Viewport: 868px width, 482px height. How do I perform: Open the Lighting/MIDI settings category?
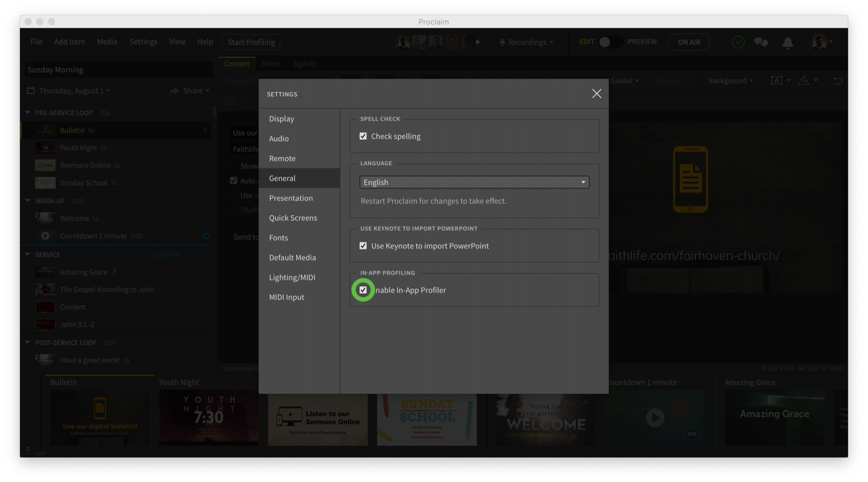pyautogui.click(x=292, y=278)
